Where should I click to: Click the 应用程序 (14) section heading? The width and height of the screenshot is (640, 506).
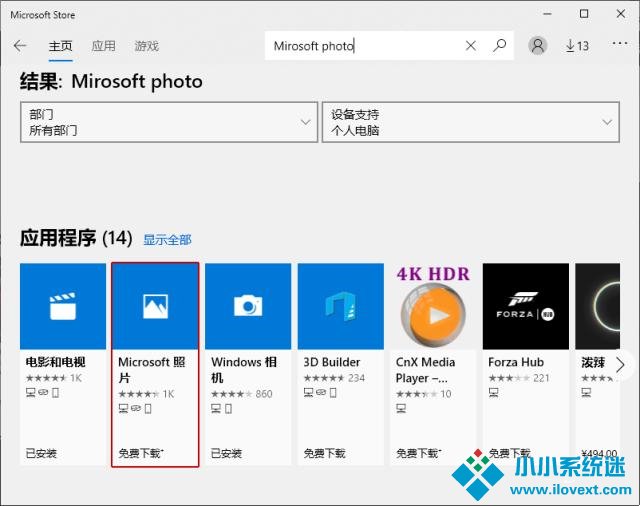tap(76, 238)
